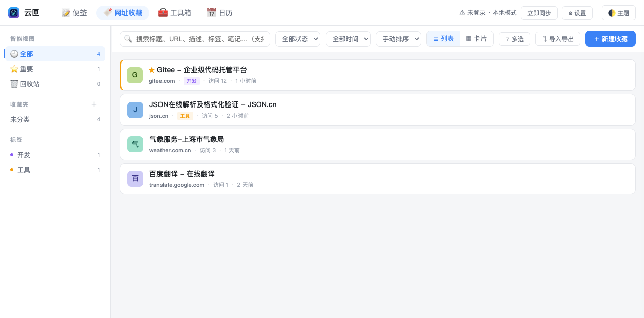The width and height of the screenshot is (644, 318).
Task: Click the weather.com.cn URL text
Action: 170,150
